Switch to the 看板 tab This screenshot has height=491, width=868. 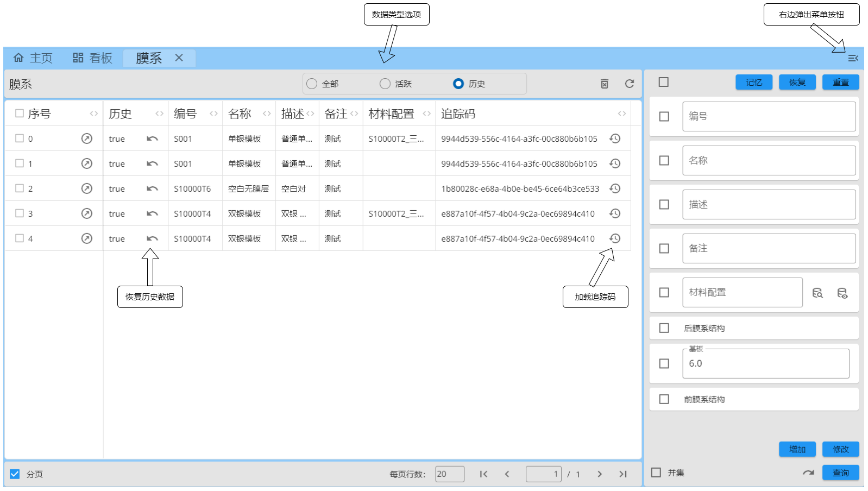coord(92,58)
